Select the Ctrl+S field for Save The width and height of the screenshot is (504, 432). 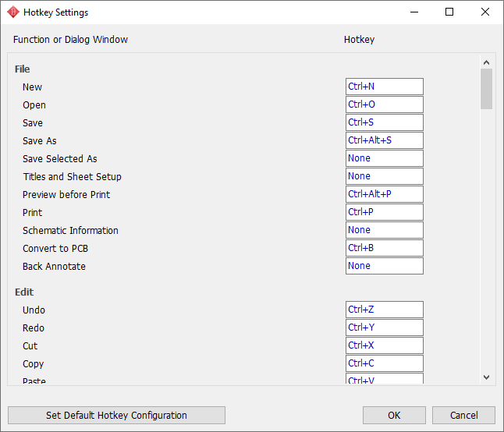(x=385, y=122)
